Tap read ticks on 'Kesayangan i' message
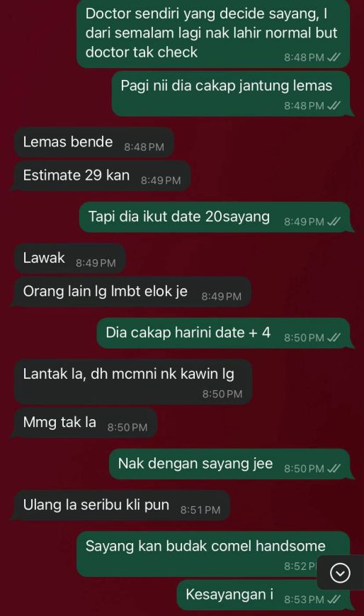 click(x=334, y=600)
